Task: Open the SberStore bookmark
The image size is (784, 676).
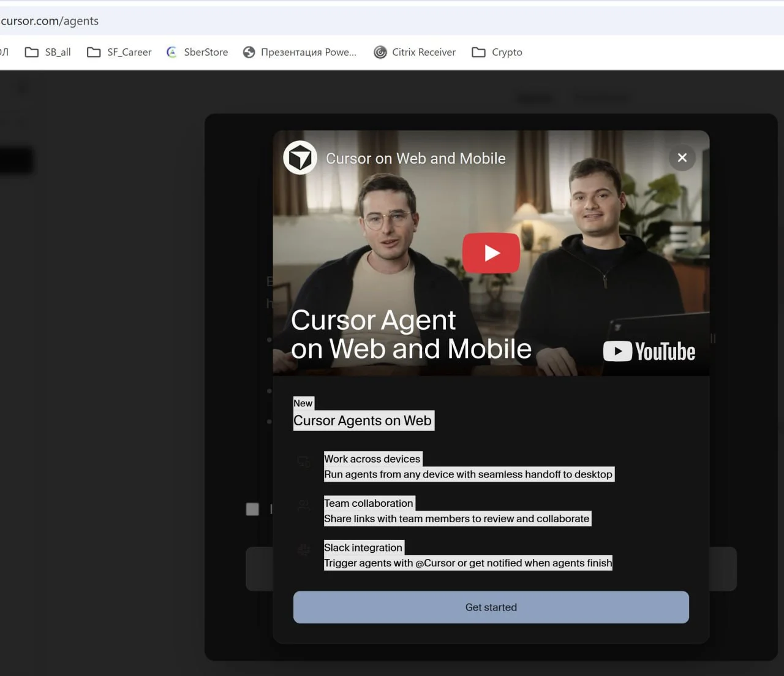Action: click(x=197, y=52)
